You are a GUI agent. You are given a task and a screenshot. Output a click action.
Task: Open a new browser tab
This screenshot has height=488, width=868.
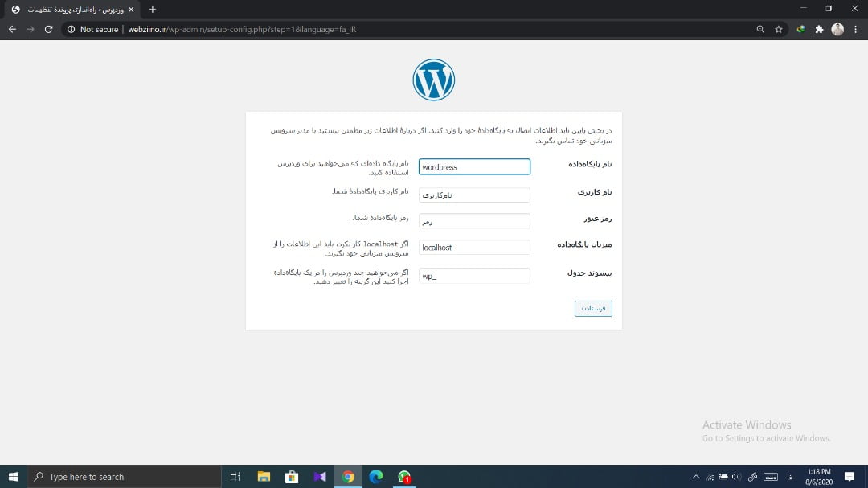coord(152,10)
